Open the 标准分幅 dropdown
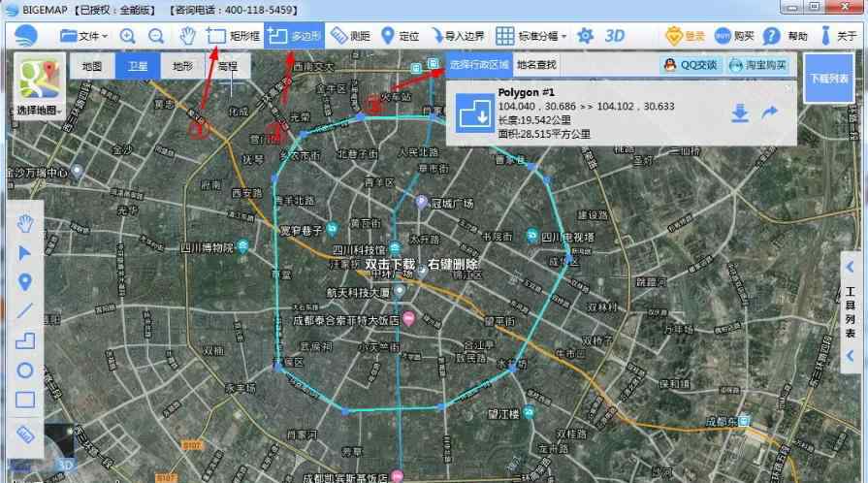Screen dimensions: 868x483 click(x=530, y=37)
